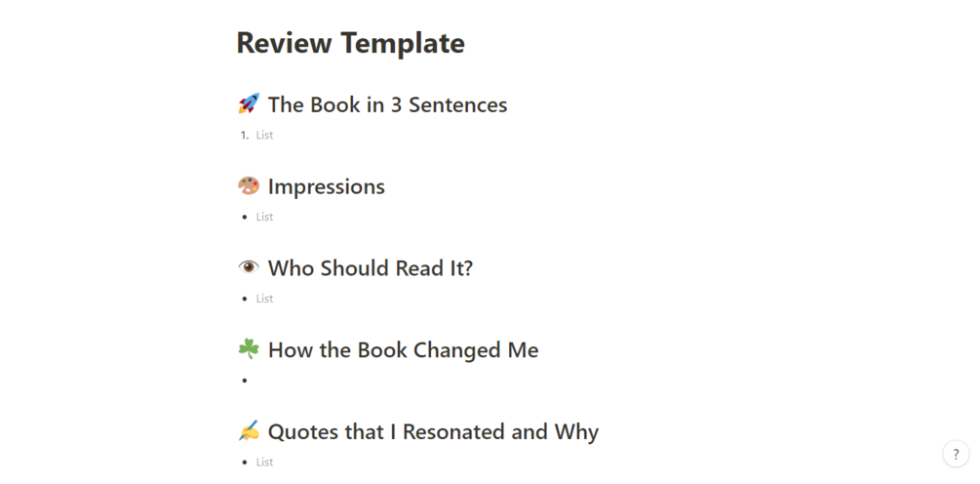Click the Who Should Read It? heading
The height and width of the screenshot is (484, 980).
pyautogui.click(x=370, y=268)
